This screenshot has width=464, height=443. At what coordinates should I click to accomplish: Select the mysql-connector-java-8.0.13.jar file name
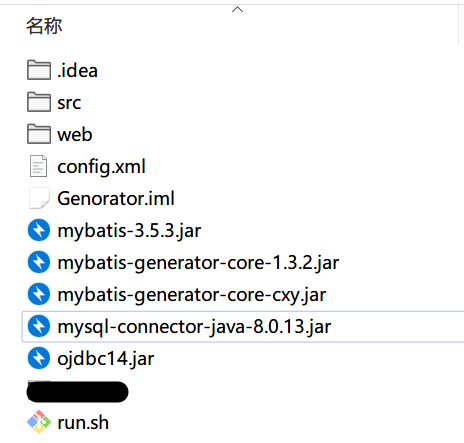(194, 327)
